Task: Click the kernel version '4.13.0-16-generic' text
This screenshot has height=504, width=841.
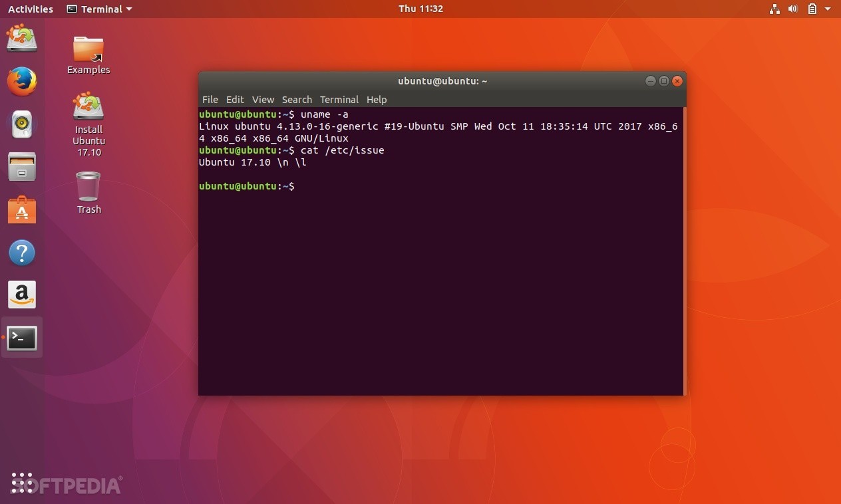Action: point(327,126)
